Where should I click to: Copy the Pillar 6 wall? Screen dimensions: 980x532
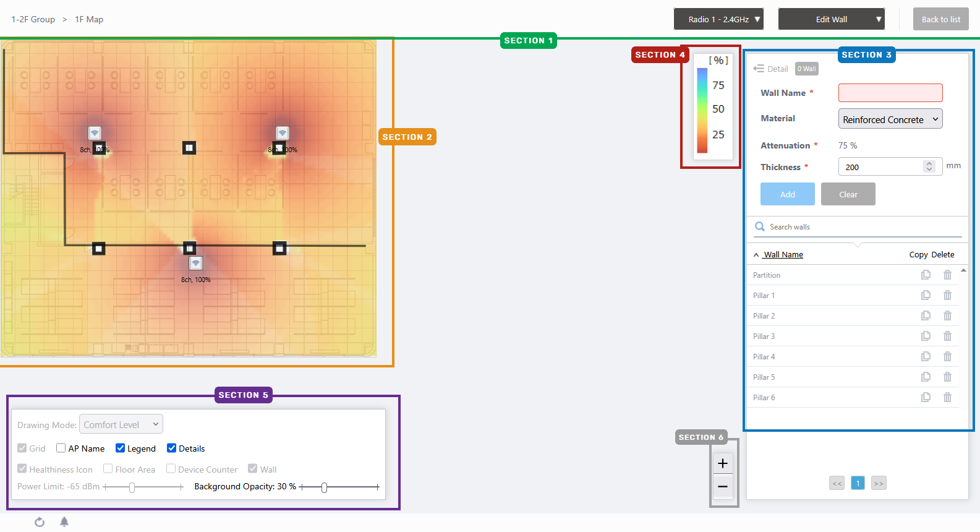pyautogui.click(x=926, y=397)
